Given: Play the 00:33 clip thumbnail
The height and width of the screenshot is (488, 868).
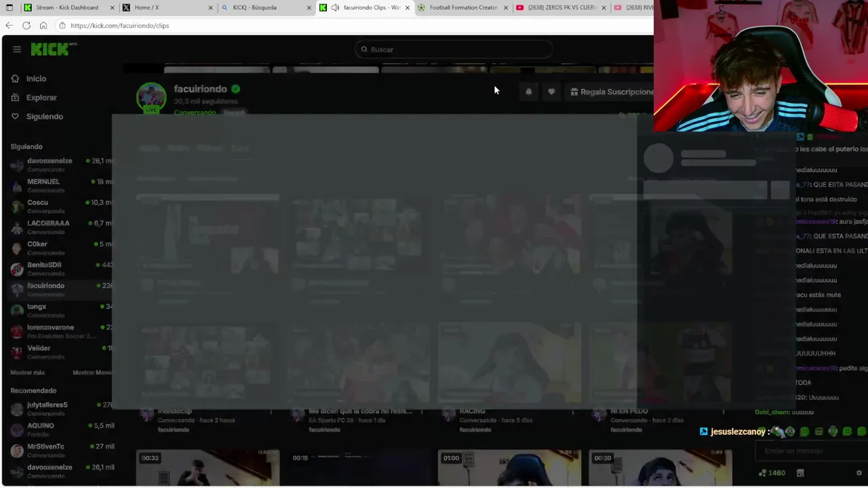Looking at the screenshot, I should click(208, 468).
